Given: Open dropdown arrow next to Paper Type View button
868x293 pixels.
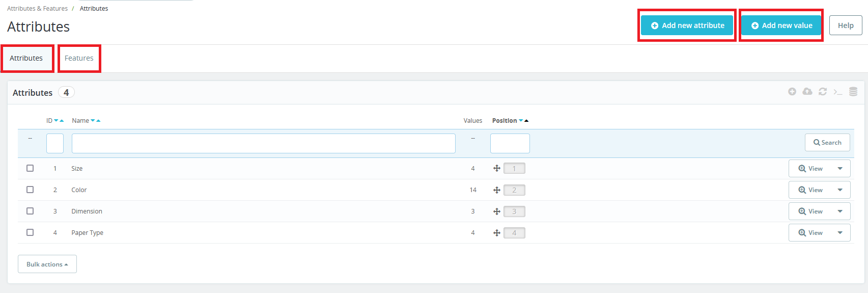Looking at the screenshot, I should click(840, 233).
